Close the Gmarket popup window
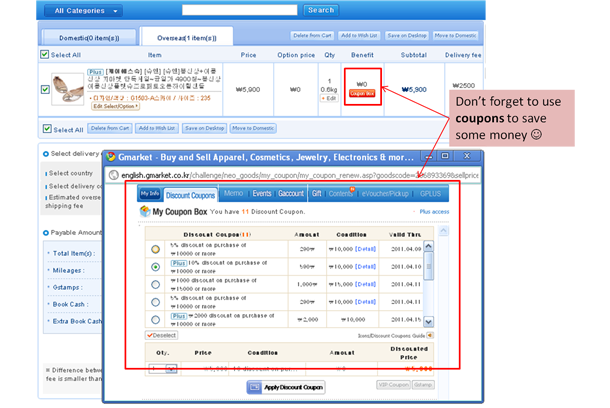The height and width of the screenshot is (408, 610). [x=467, y=156]
